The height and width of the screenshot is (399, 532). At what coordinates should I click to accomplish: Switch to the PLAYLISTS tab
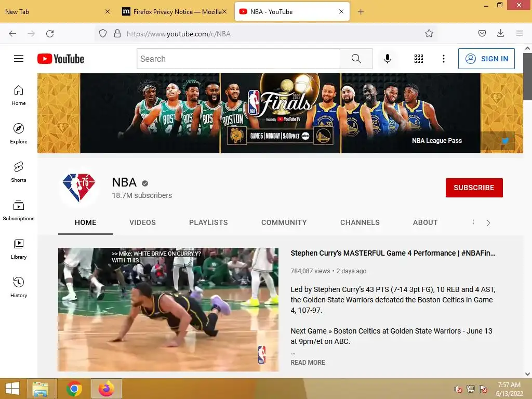(208, 222)
